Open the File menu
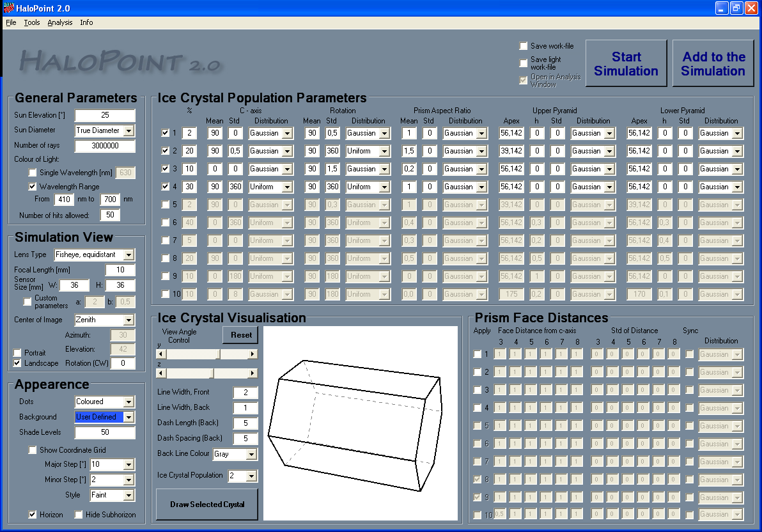 coord(11,22)
